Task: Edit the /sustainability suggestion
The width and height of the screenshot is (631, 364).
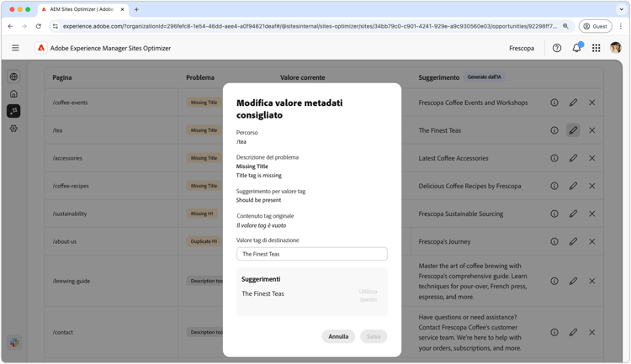Action: [573, 214]
